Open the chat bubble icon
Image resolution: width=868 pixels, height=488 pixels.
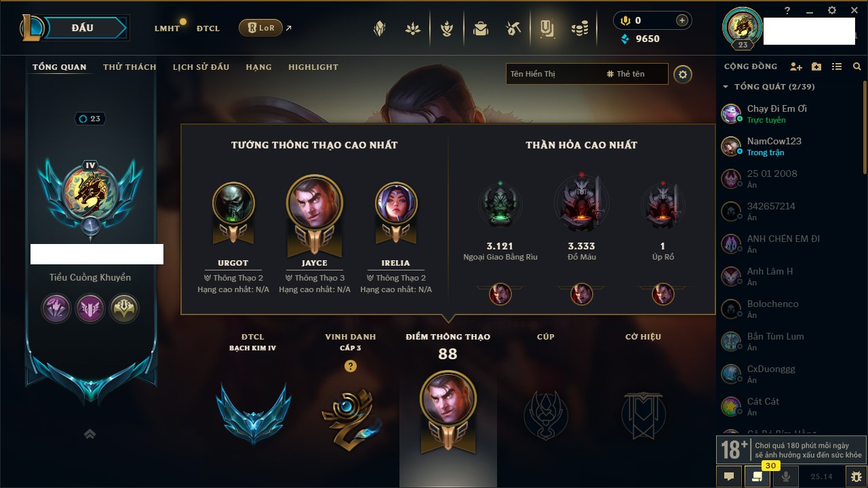[729, 476]
